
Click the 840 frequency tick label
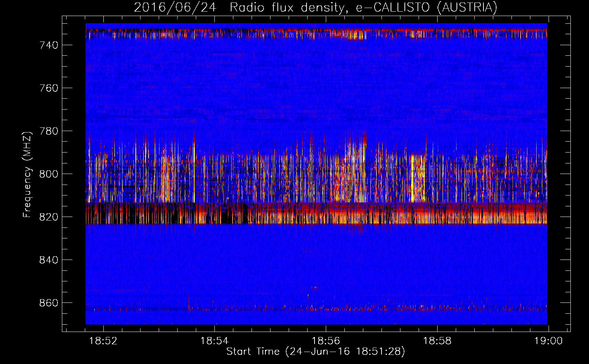pos(49,260)
